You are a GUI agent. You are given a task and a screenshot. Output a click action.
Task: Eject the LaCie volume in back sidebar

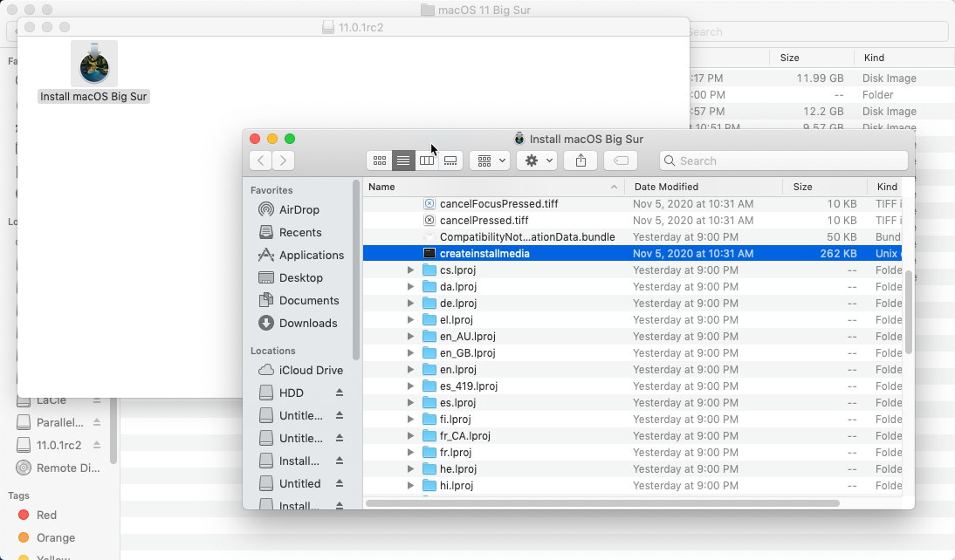click(x=97, y=400)
